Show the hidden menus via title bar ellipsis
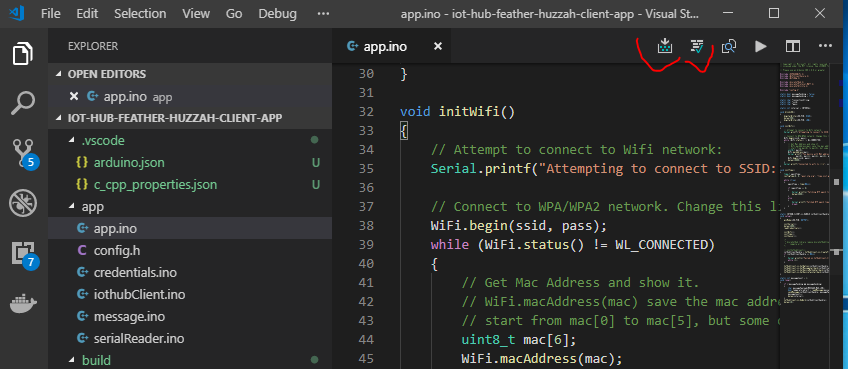Image resolution: width=848 pixels, height=369 pixels. point(323,14)
